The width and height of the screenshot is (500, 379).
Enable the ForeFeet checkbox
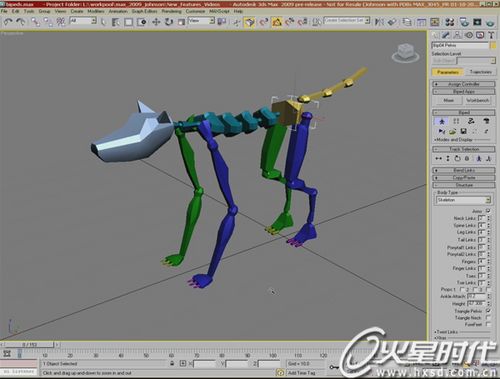pos(488,324)
